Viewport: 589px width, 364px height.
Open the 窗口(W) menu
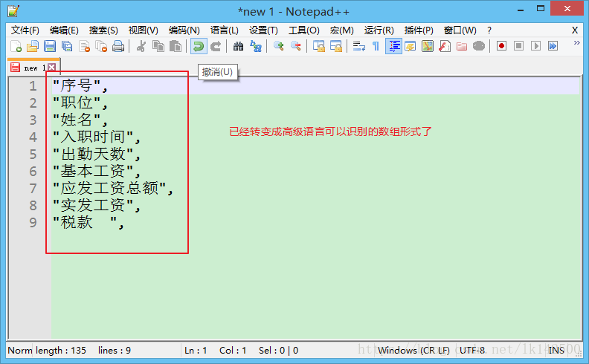pyautogui.click(x=460, y=30)
